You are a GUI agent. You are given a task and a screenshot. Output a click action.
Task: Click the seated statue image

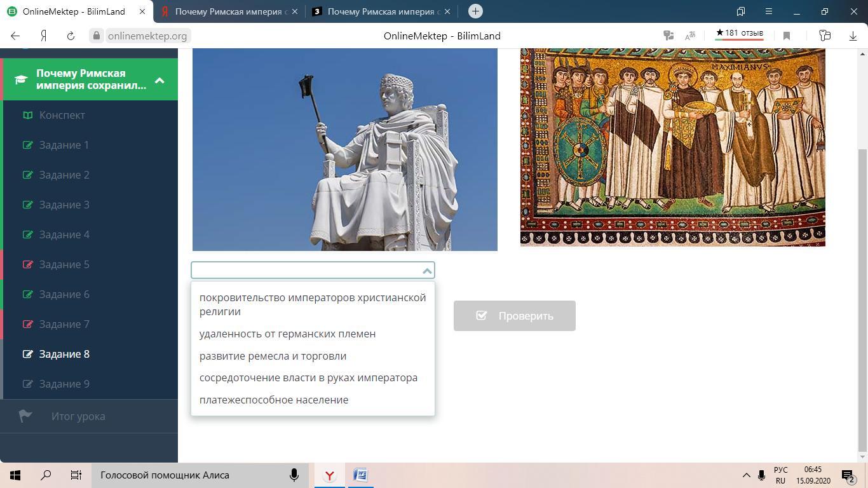[345, 149]
